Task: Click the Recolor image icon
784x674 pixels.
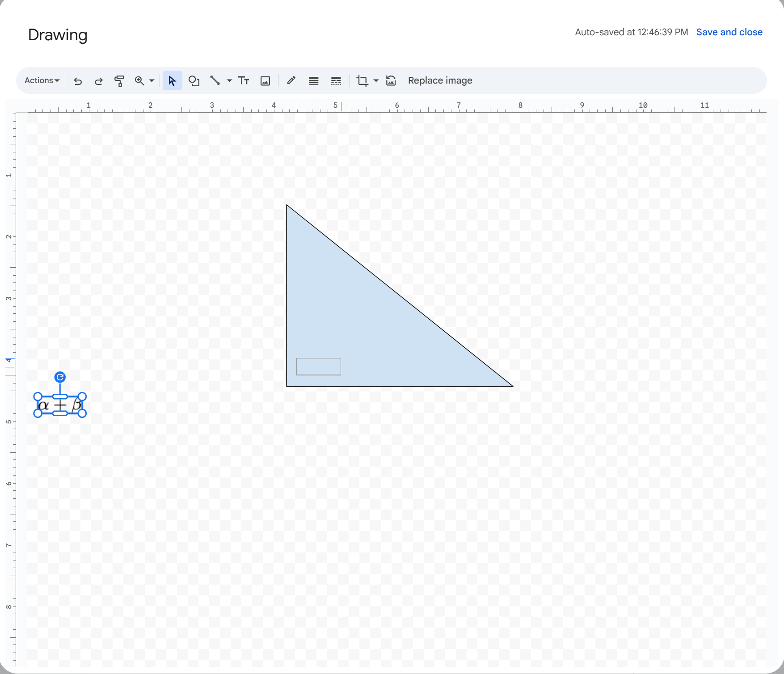Action: (391, 80)
